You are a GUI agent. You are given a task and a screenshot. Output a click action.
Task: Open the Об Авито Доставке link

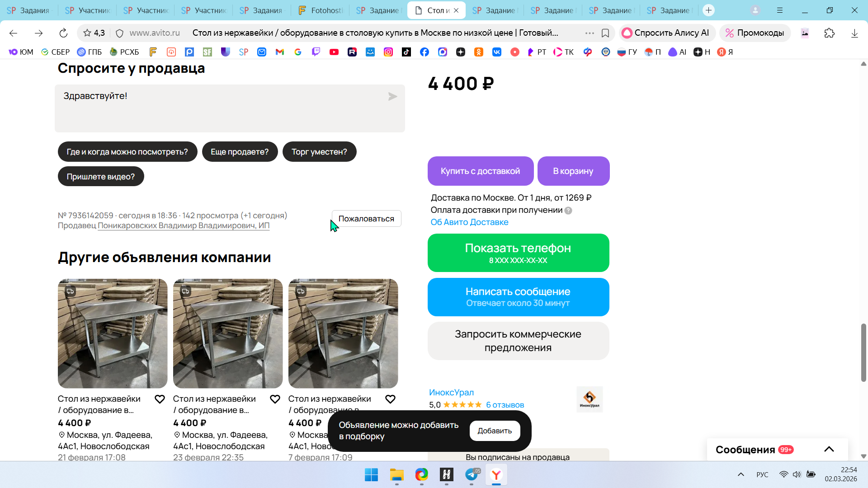pos(469,222)
